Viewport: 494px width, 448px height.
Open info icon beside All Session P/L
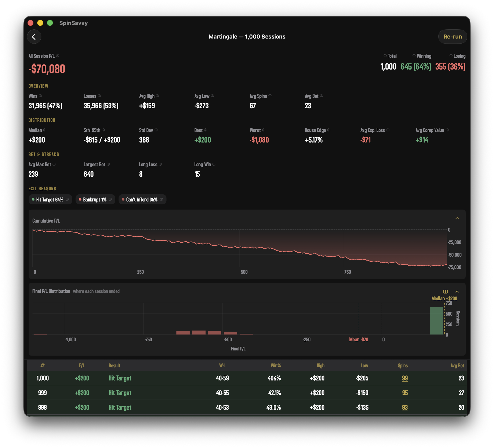coord(58,56)
